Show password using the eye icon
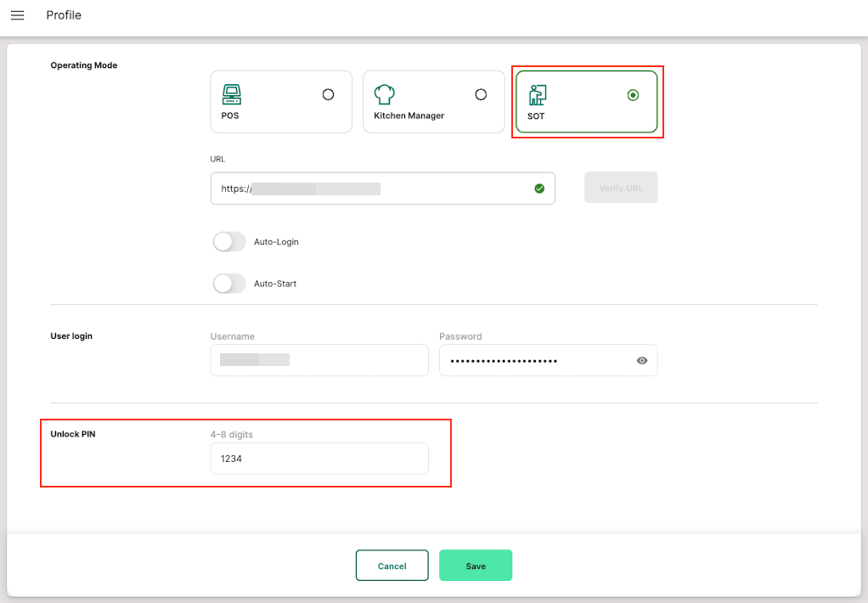Image resolution: width=868 pixels, height=603 pixels. pos(642,361)
